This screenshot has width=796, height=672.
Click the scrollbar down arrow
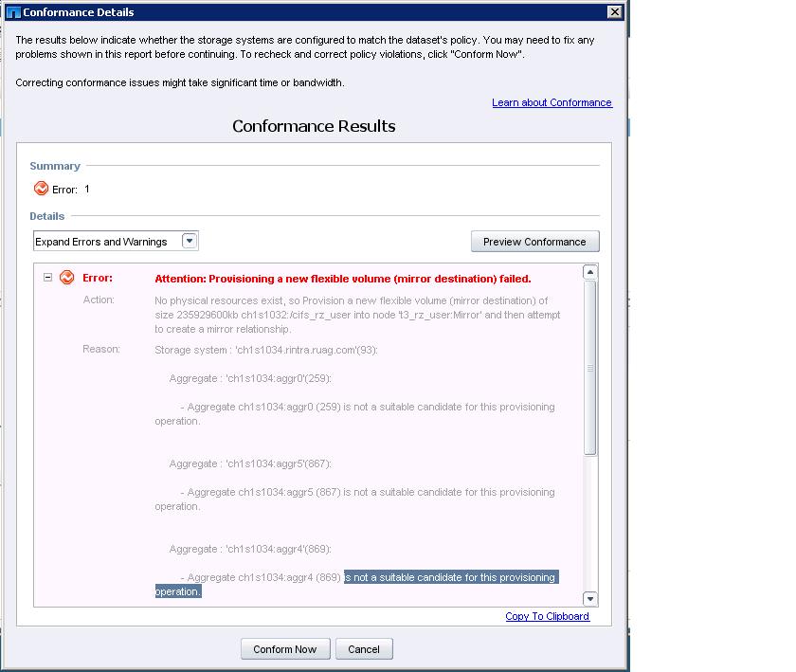[589, 597]
